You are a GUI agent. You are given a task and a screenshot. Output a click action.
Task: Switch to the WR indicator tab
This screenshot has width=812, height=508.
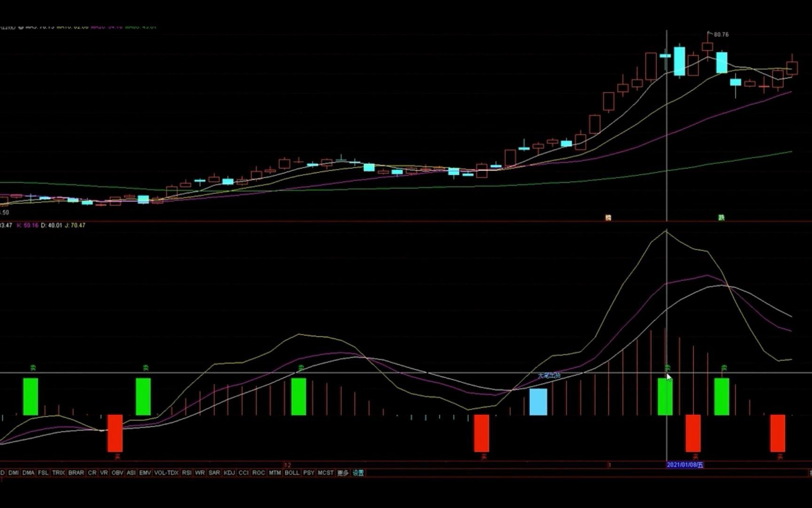(200, 473)
